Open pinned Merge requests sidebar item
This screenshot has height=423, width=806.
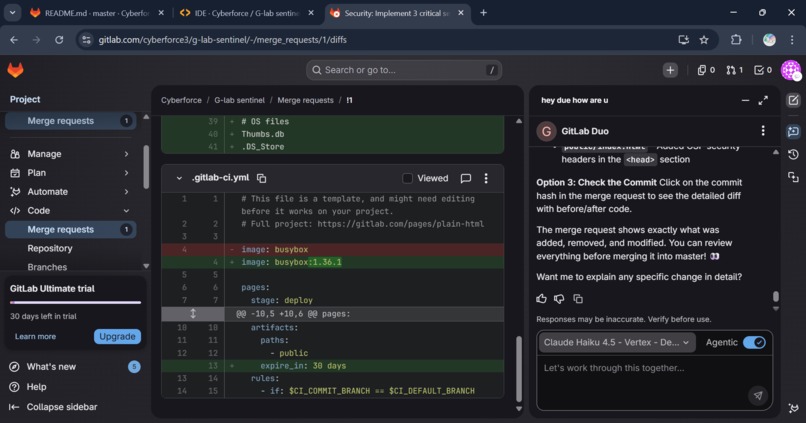[70, 121]
